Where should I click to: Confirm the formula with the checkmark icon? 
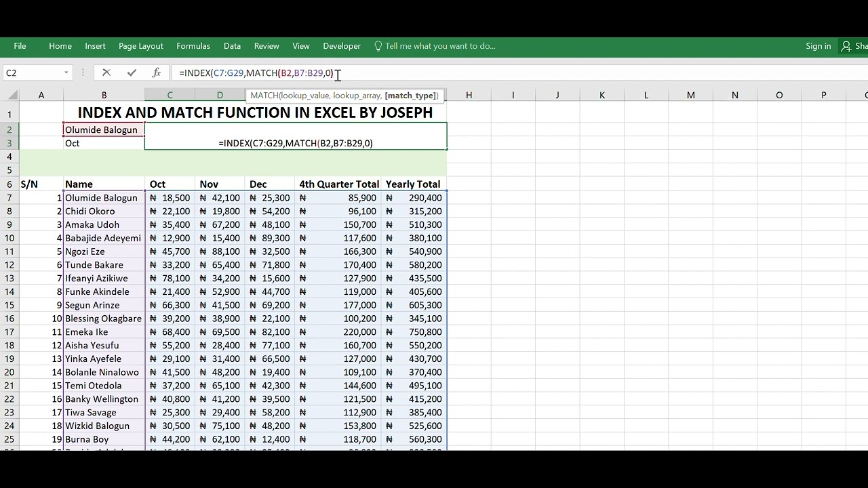[132, 73]
